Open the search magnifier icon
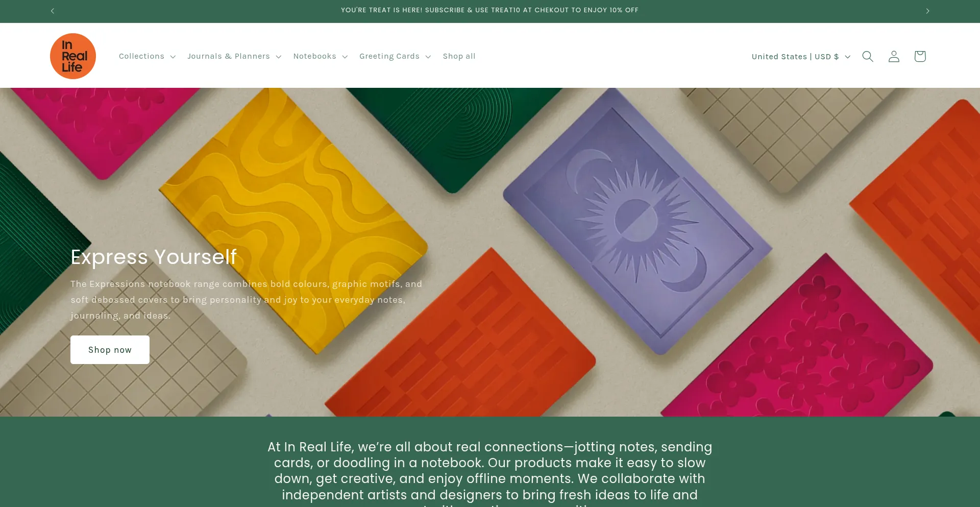The width and height of the screenshot is (980, 507). [x=868, y=56]
